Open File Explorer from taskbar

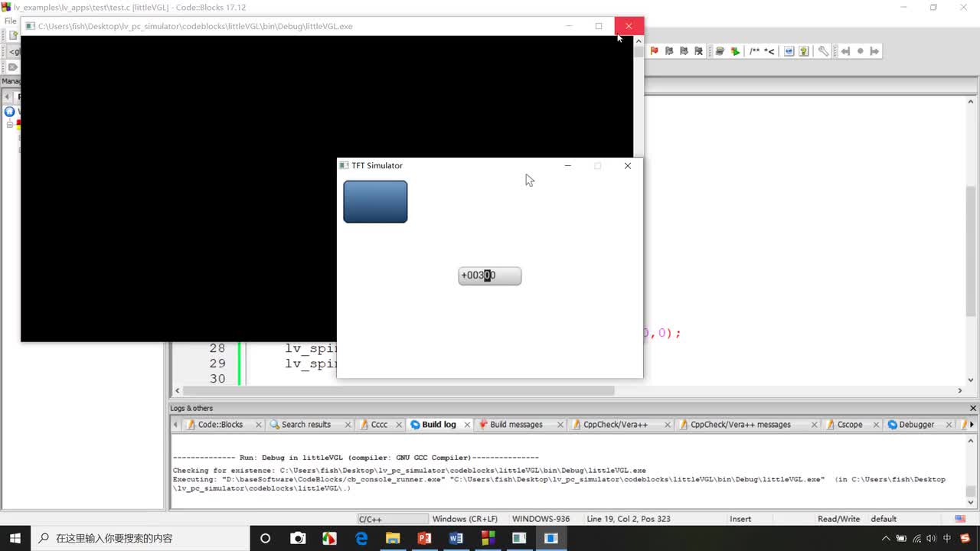[393, 538]
